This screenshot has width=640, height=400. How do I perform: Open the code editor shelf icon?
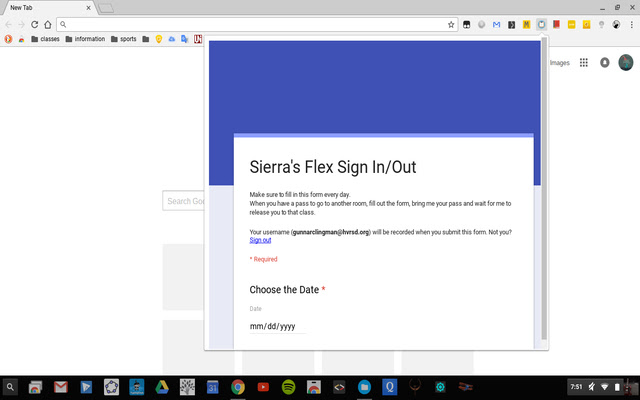(339, 387)
